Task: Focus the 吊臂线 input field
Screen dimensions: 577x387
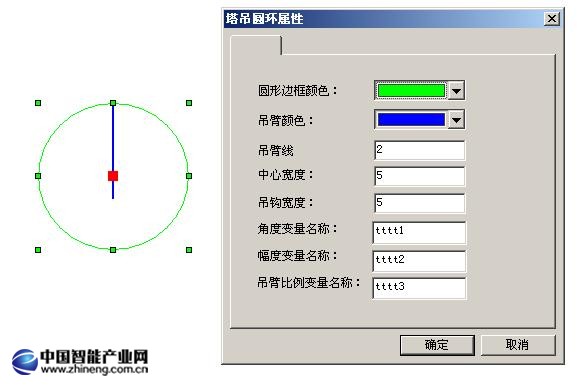Action: tap(420, 150)
